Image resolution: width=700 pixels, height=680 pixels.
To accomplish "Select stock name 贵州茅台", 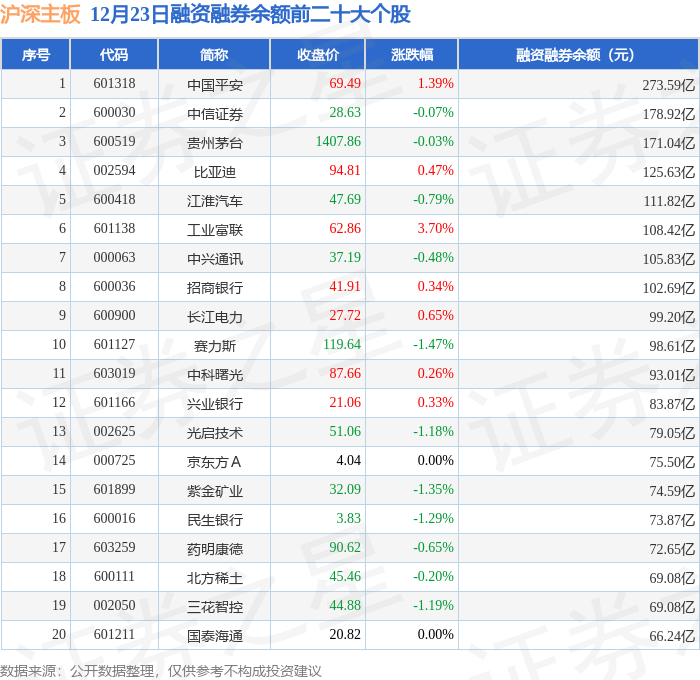I will click(215, 143).
